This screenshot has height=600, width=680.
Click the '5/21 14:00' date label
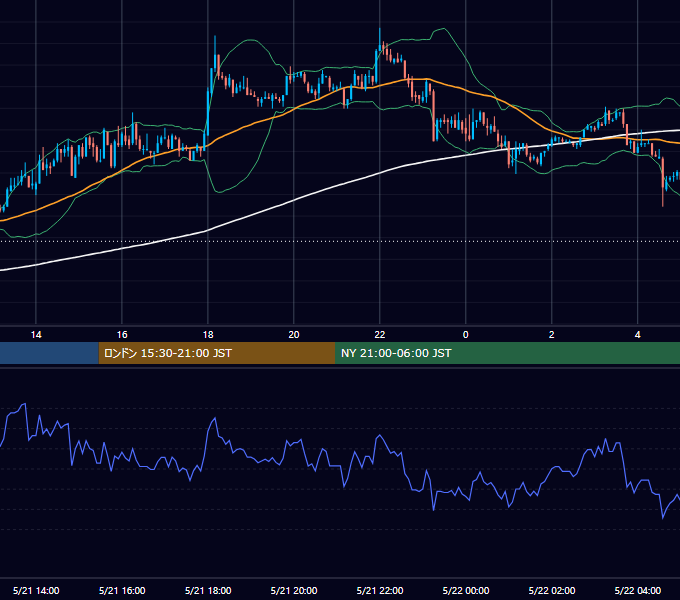[36, 590]
